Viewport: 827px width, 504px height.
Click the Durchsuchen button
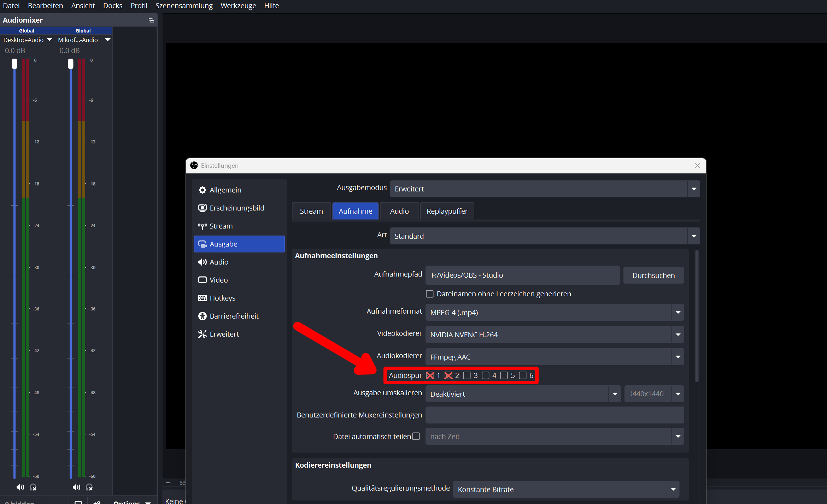point(653,275)
